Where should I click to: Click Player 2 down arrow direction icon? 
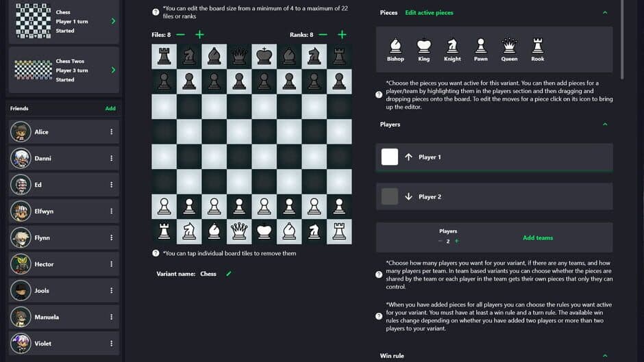pyautogui.click(x=408, y=196)
